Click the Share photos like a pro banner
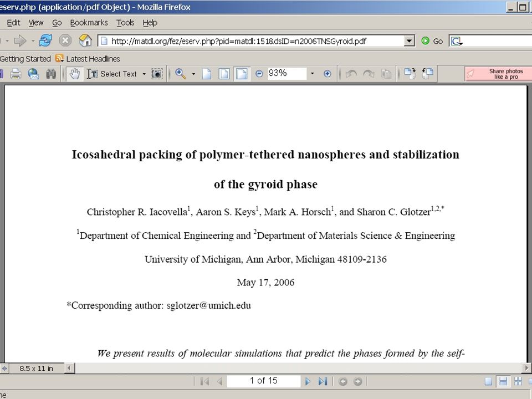Image resolution: width=532 pixels, height=399 pixels. click(498, 74)
